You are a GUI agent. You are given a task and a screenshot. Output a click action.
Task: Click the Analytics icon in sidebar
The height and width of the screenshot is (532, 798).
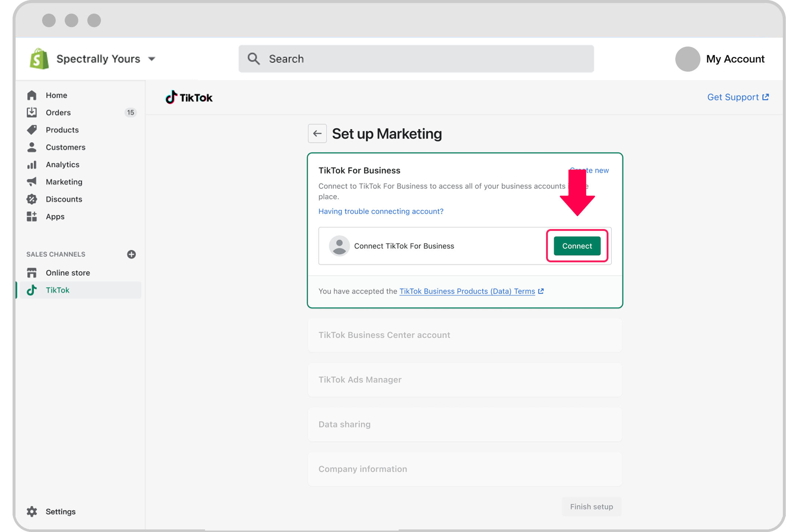[x=32, y=164]
